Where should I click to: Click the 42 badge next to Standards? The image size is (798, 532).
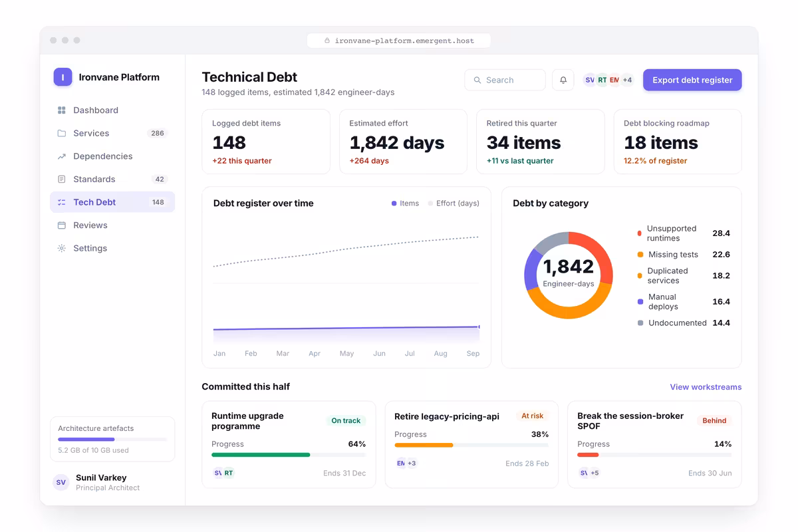click(x=160, y=180)
